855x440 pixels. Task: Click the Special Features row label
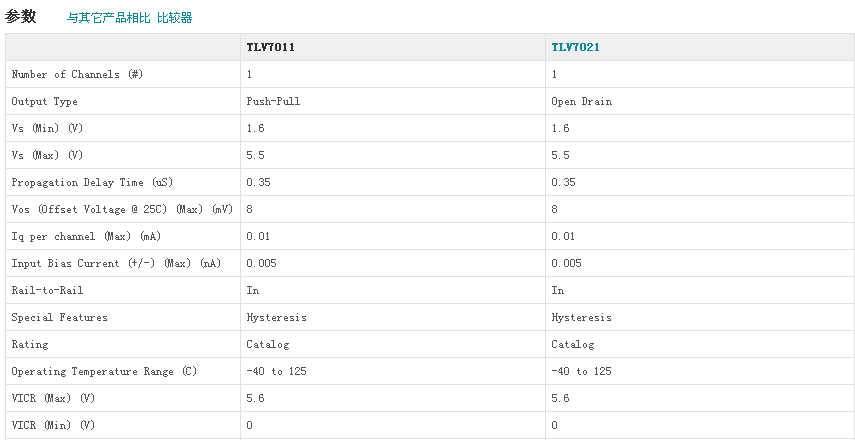59,317
